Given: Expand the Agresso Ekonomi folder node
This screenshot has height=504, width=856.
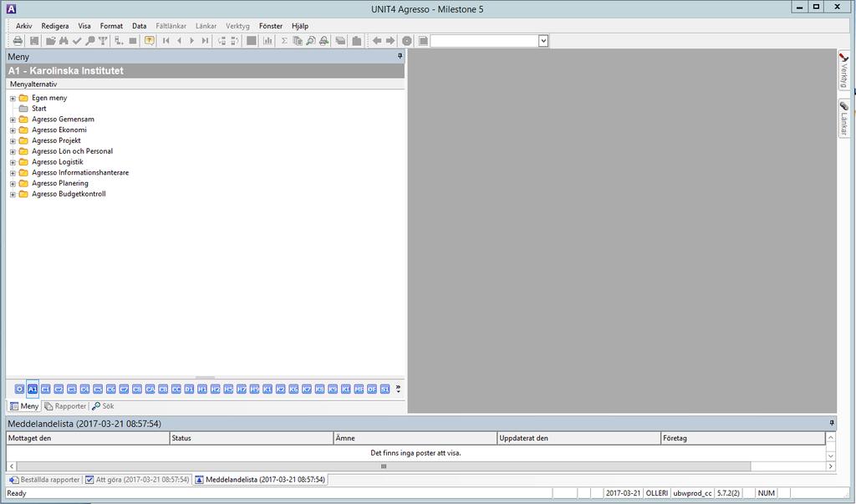Looking at the screenshot, I should tap(13, 130).
